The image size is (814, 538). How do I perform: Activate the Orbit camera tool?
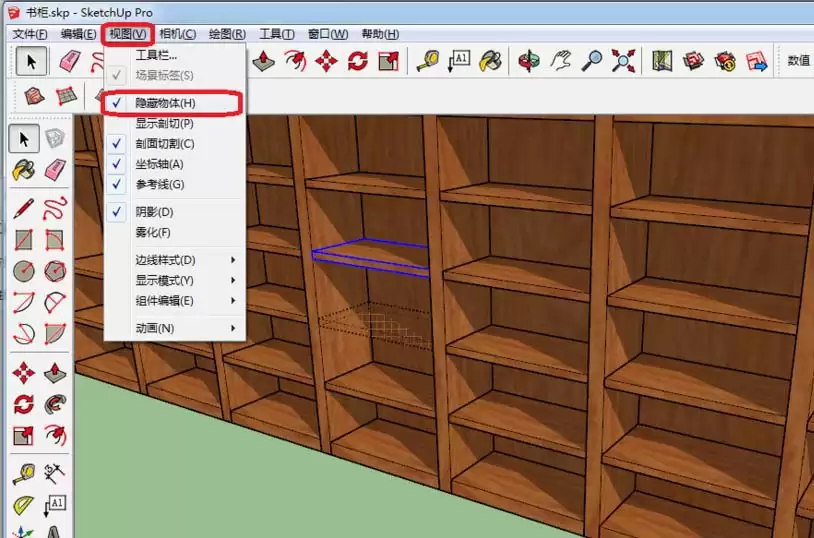tap(529, 61)
